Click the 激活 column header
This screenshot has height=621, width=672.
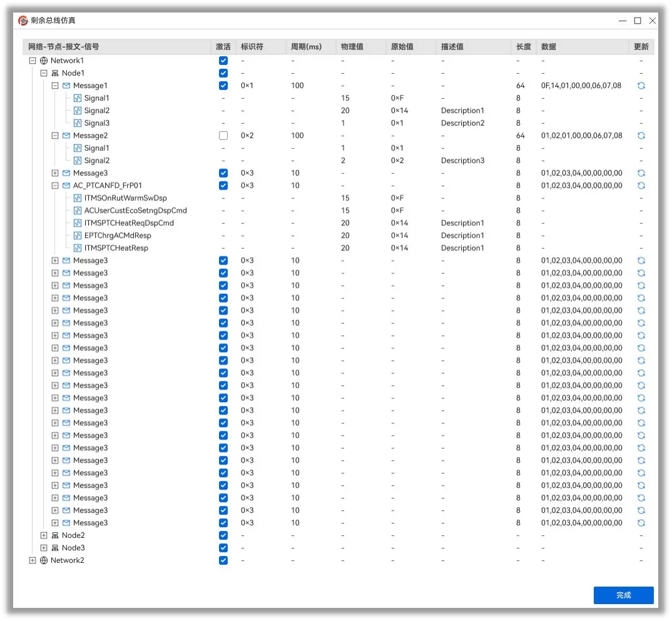(223, 47)
